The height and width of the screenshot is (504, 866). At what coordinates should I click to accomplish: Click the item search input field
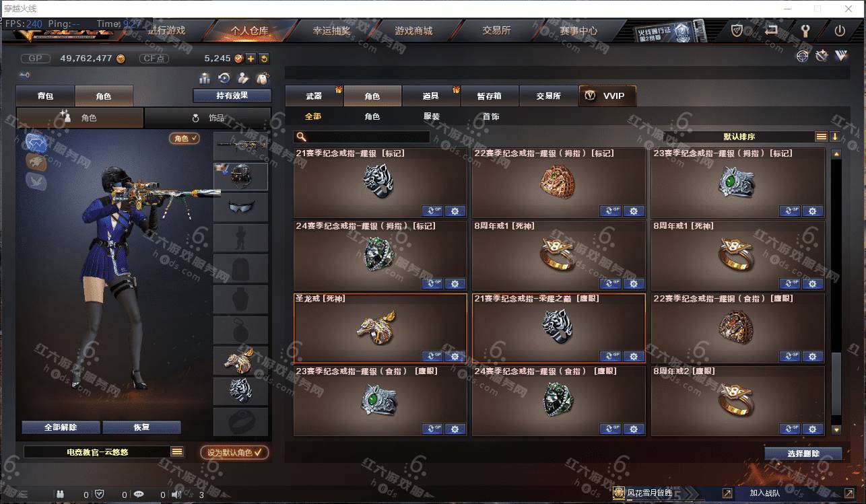(x=362, y=137)
